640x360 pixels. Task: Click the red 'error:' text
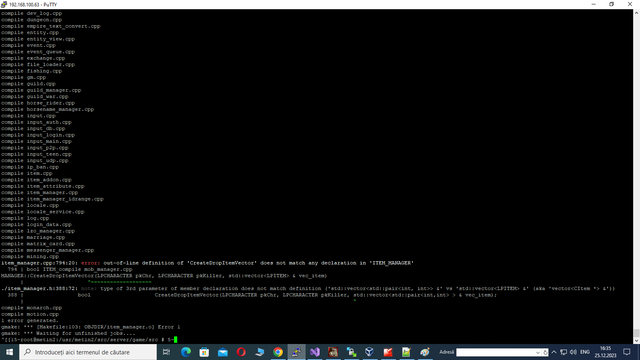(x=90, y=263)
